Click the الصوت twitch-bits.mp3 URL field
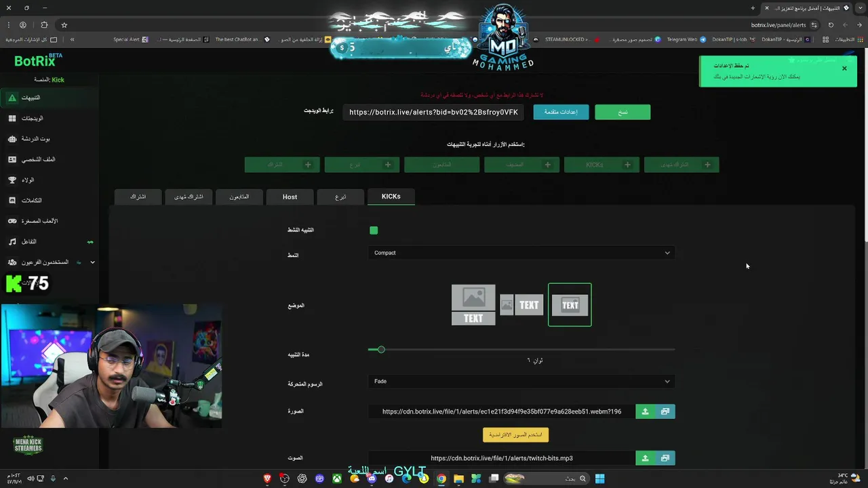The height and width of the screenshot is (488, 868). tap(502, 458)
